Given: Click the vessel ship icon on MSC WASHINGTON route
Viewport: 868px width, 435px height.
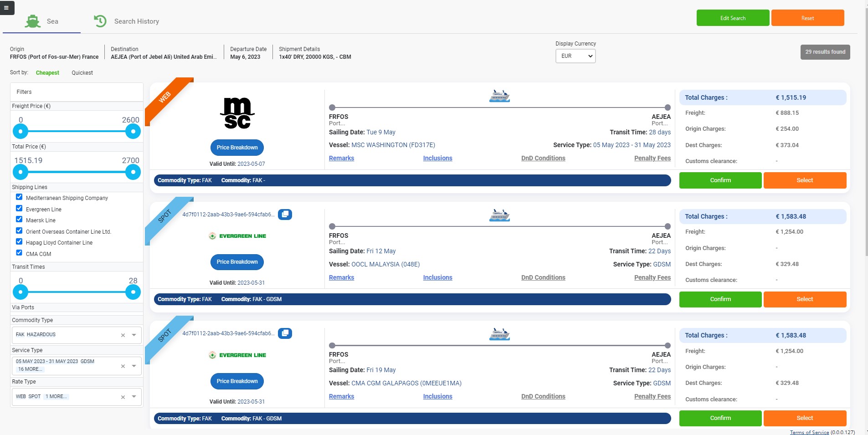Looking at the screenshot, I should (x=499, y=96).
